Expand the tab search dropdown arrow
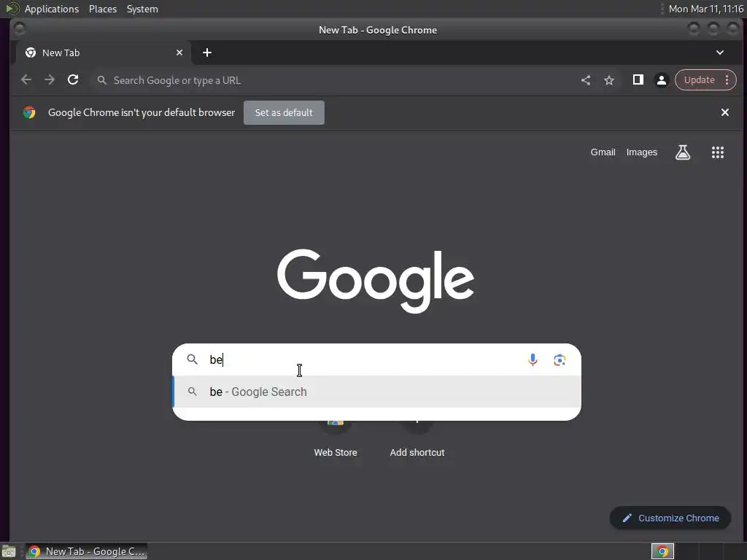Screen dimensions: 747x560 [720, 52]
